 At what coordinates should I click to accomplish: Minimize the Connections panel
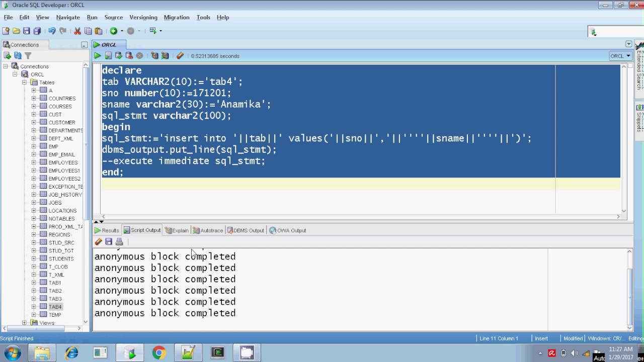coord(85,45)
